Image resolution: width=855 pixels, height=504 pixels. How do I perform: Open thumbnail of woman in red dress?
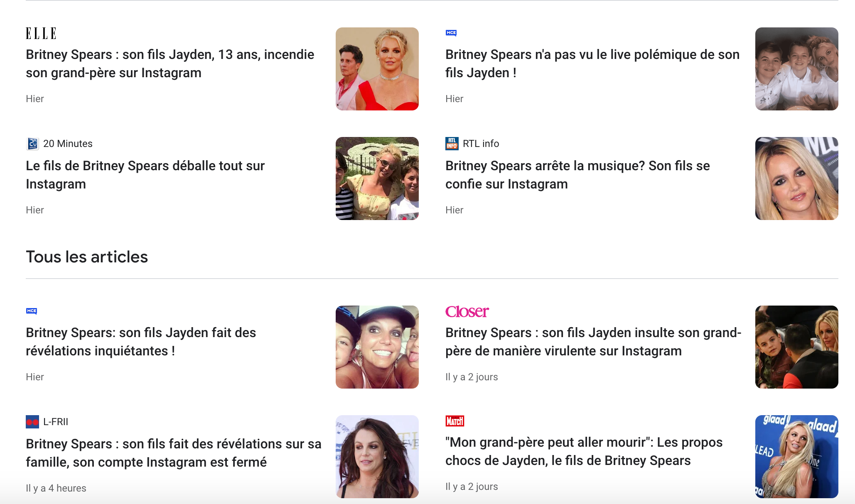[377, 69]
